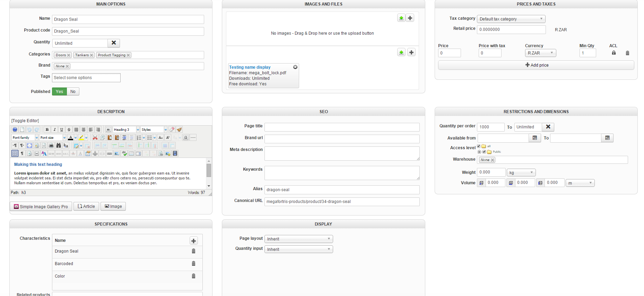This screenshot has width=644, height=296.
Task: Delete the Color characteristic row
Action: coord(193,276)
